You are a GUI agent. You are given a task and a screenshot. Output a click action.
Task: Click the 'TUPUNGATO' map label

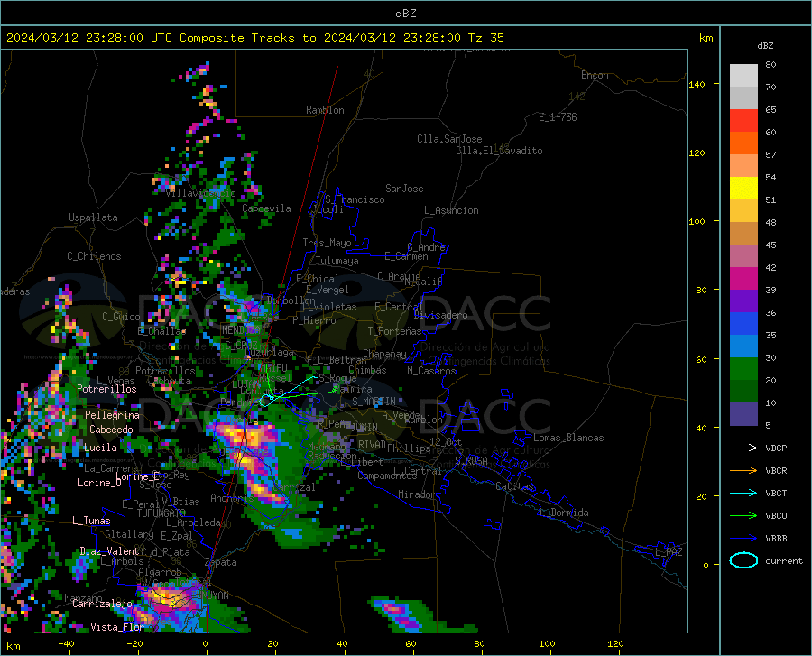(161, 513)
